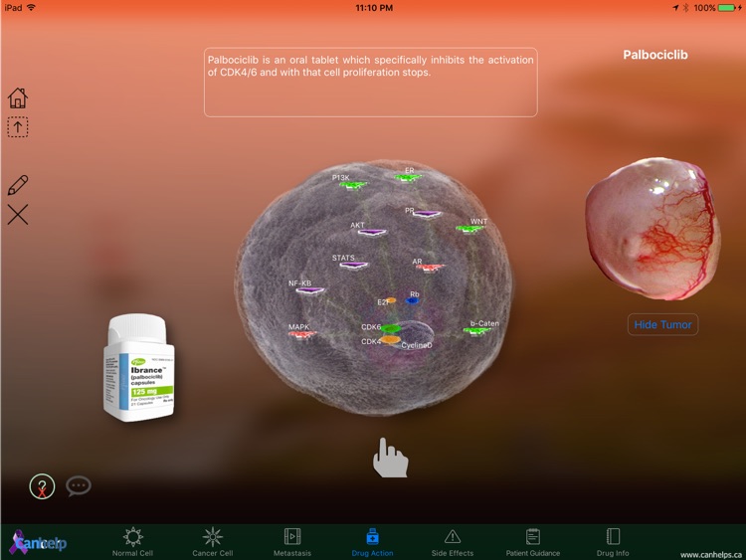Select the pencil annotation tool

[18, 185]
